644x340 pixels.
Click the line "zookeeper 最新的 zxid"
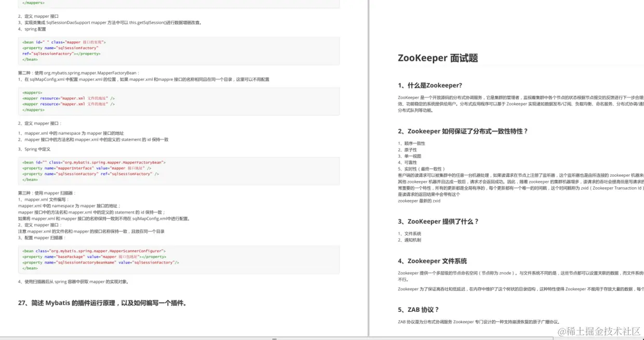[419, 201]
